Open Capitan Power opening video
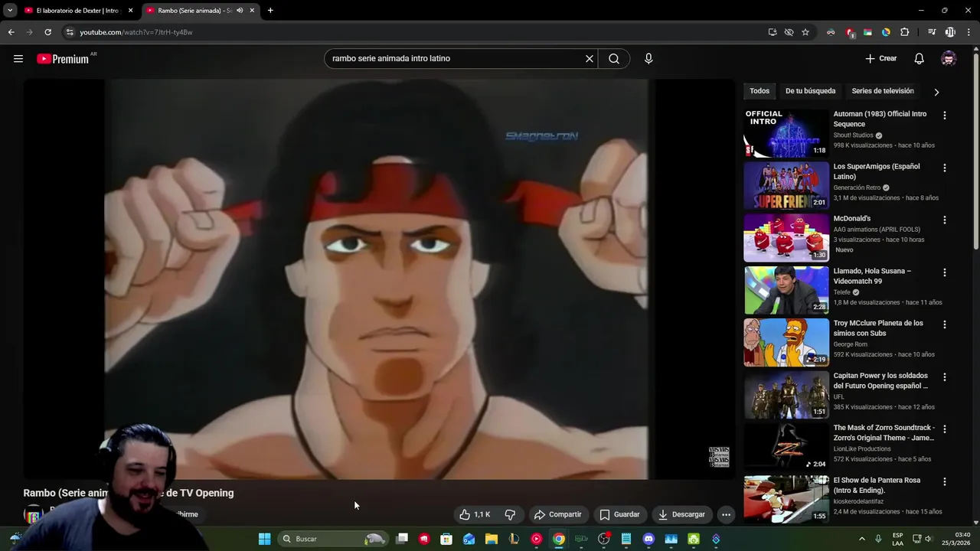 pos(880,380)
